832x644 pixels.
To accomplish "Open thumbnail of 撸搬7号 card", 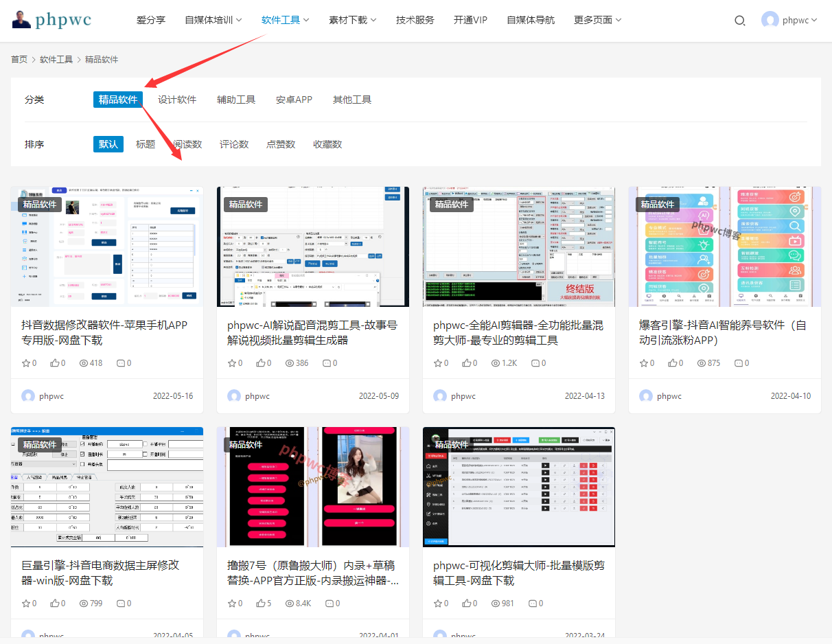I will coord(313,487).
